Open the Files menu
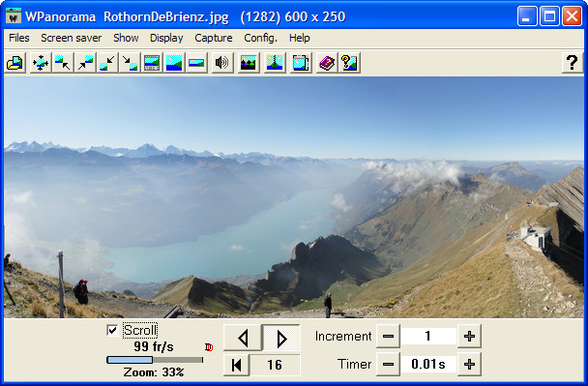Viewport: 588px width, 386px height. coord(18,38)
